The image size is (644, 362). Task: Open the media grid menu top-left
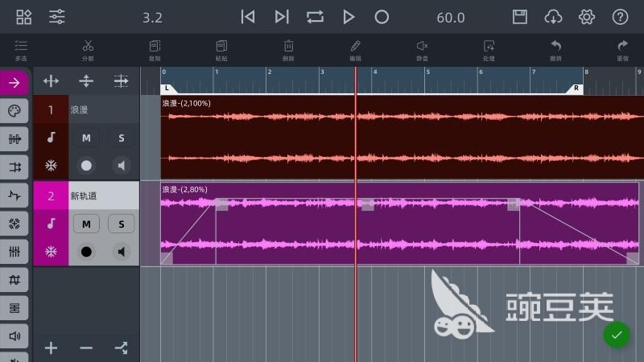23,17
